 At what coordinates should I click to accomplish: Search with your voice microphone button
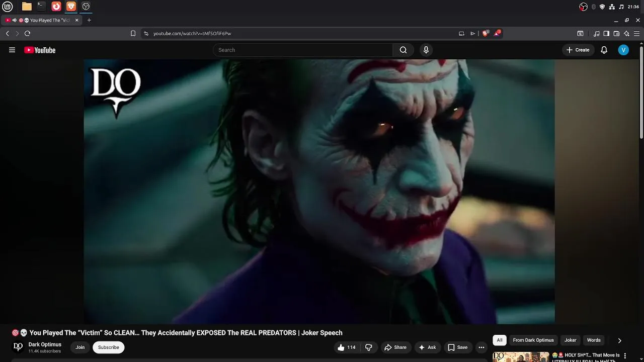[426, 50]
